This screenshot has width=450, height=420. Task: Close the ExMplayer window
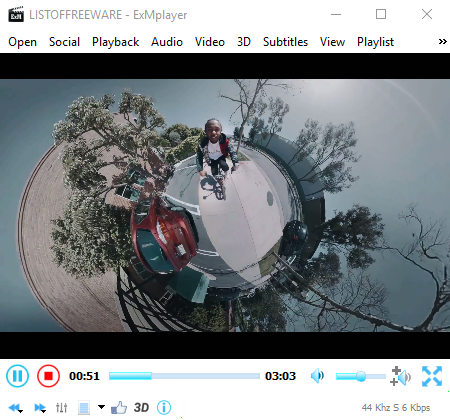[x=427, y=14]
